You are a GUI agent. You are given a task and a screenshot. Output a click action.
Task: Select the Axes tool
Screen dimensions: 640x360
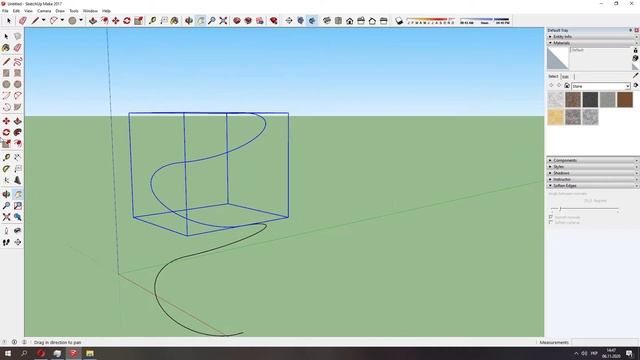pyautogui.click(x=6, y=180)
